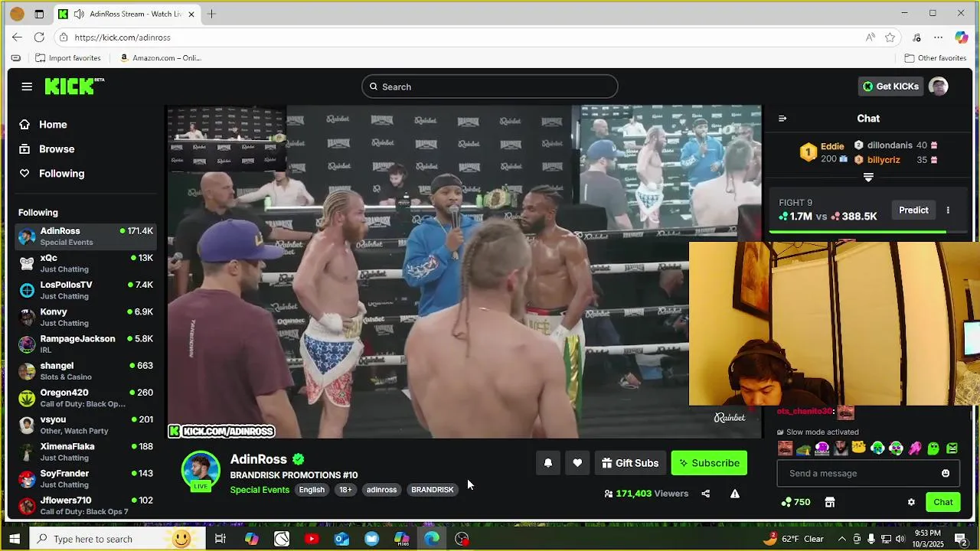The height and width of the screenshot is (551, 980).
Task: Click the green Chat send button
Action: point(943,502)
